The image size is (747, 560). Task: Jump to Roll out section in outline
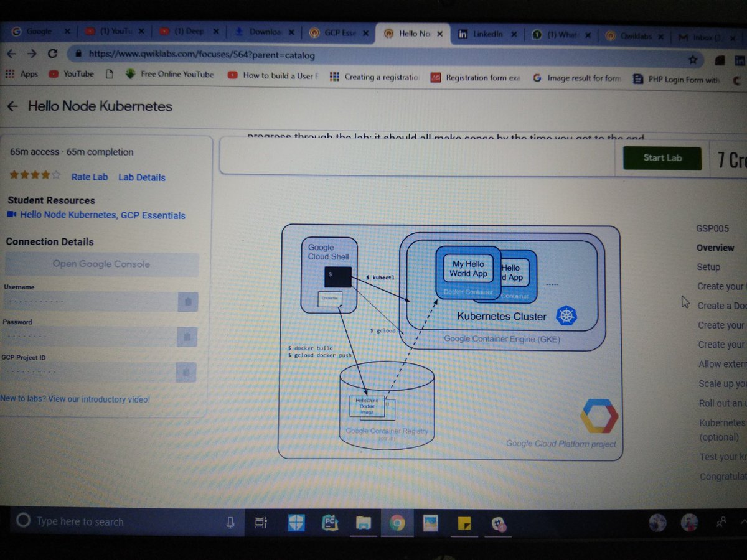coord(722,403)
